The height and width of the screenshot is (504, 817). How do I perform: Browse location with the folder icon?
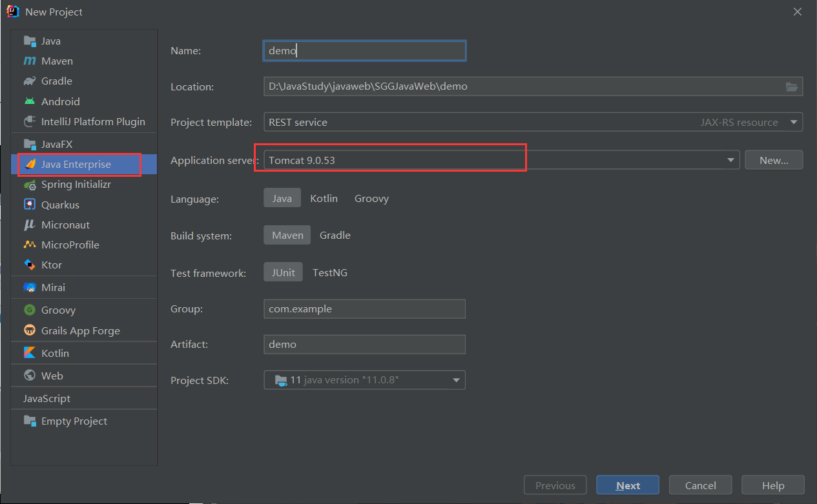tap(792, 86)
